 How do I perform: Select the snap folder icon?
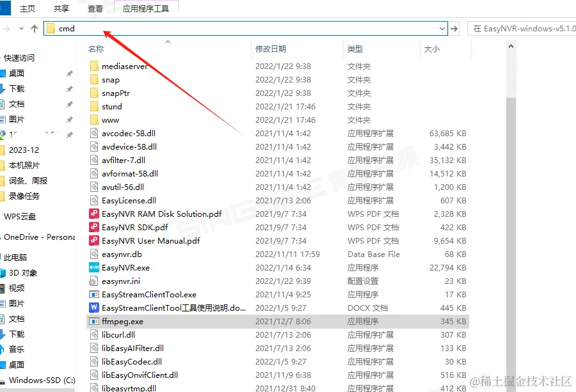94,80
